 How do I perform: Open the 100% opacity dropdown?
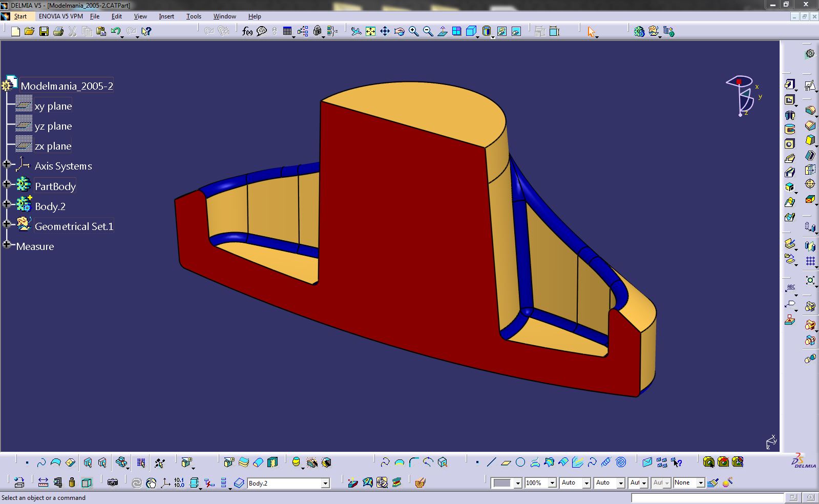click(552, 483)
